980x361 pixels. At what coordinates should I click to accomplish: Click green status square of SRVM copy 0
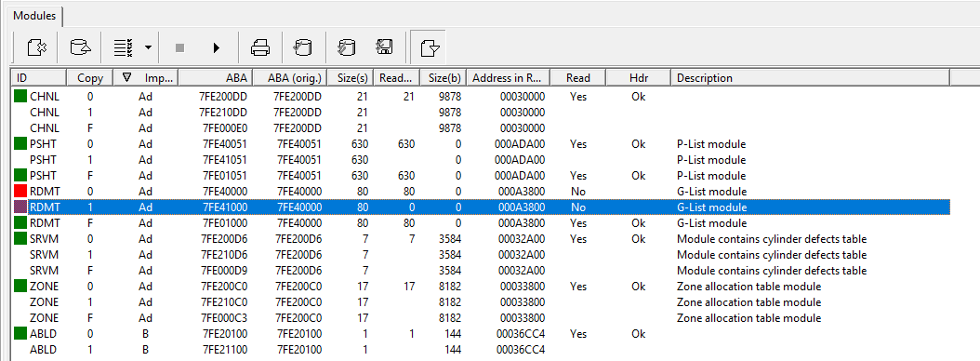(20, 238)
